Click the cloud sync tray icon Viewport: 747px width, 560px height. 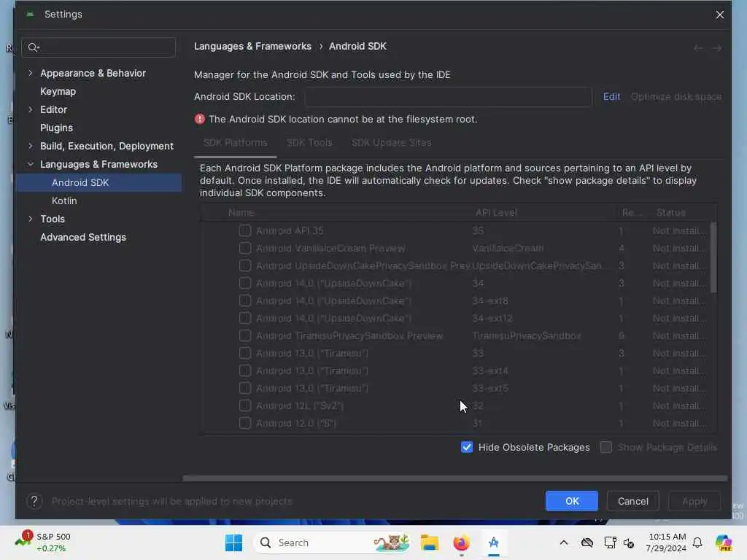587,542
